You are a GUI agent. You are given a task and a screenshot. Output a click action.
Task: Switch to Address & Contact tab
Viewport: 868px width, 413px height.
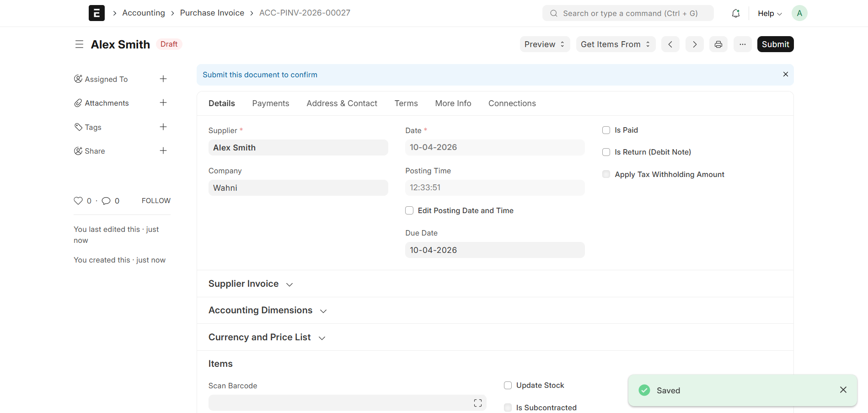342,103
